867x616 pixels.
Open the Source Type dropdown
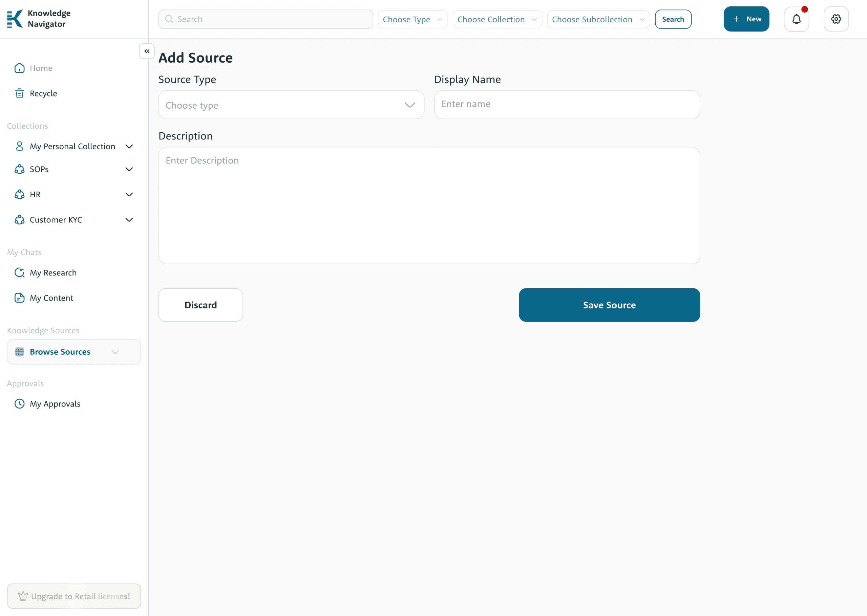coord(291,105)
